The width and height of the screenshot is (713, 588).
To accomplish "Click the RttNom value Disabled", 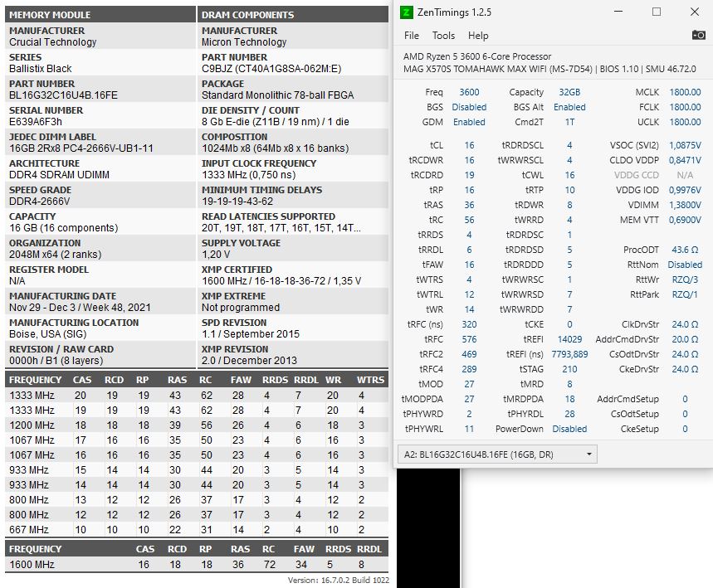I will point(685,265).
